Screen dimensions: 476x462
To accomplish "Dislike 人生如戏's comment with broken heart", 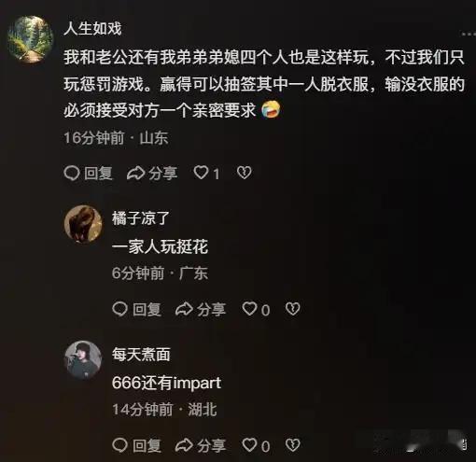I will click(x=245, y=173).
